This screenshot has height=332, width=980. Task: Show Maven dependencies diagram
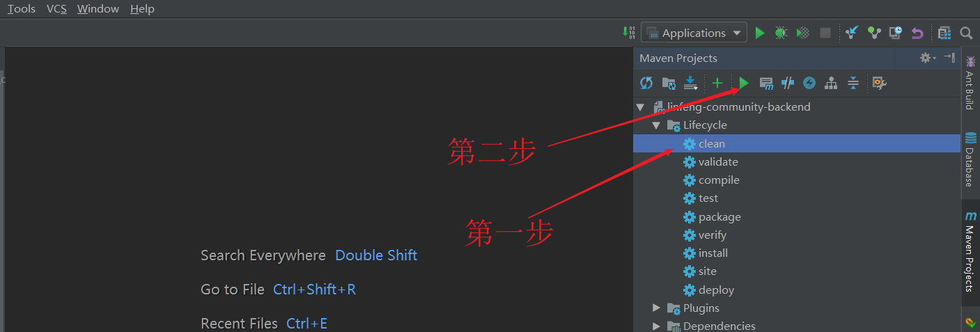(x=831, y=84)
